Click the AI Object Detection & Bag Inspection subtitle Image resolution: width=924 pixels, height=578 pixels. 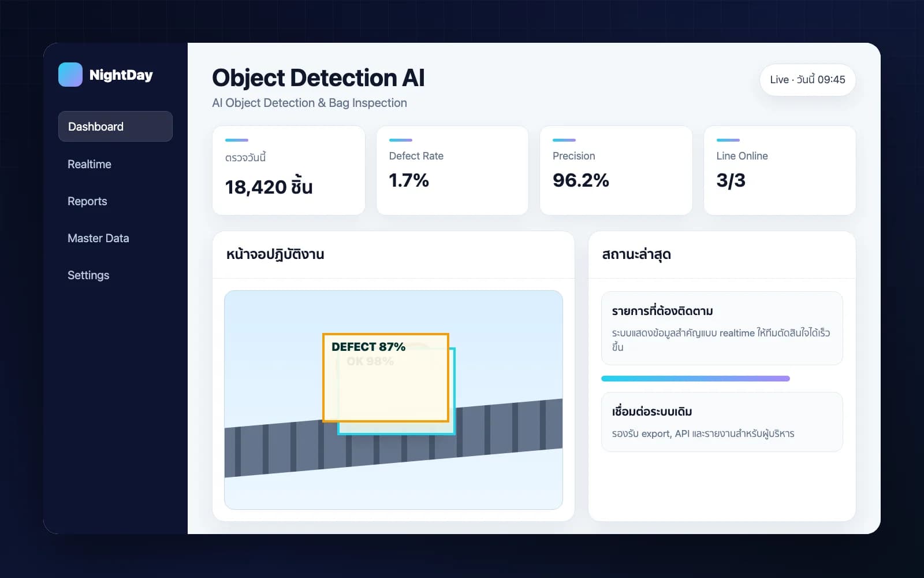tap(310, 103)
